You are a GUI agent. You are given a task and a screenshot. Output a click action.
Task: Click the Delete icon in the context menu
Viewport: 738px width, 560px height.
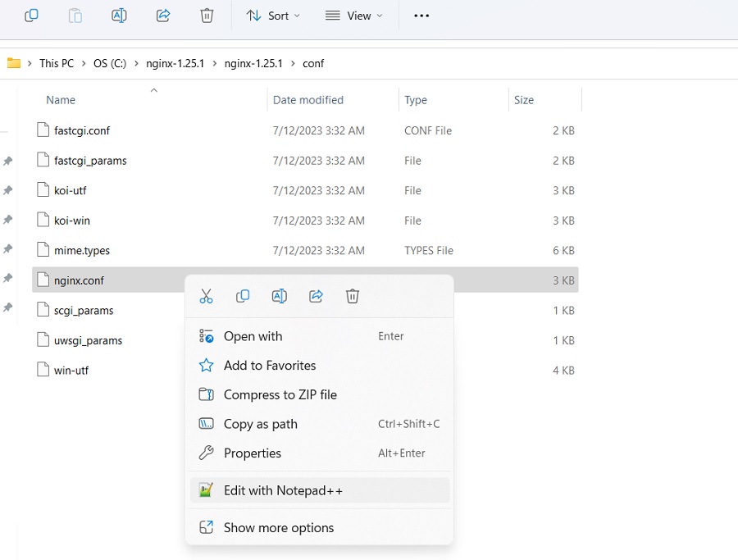[353, 296]
